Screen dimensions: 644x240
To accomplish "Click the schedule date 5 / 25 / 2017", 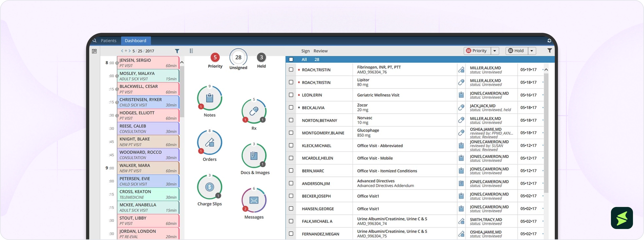I will click(x=143, y=51).
